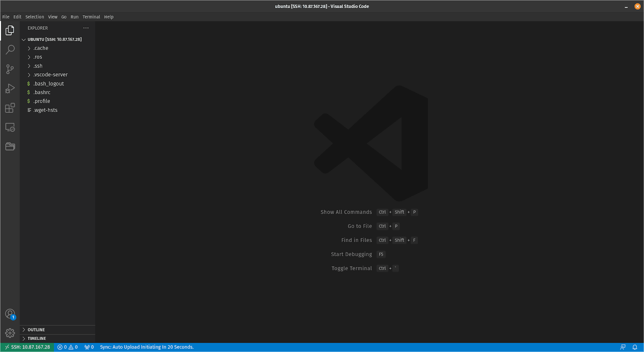Open the Edit menu
644x352 pixels.
tap(17, 17)
